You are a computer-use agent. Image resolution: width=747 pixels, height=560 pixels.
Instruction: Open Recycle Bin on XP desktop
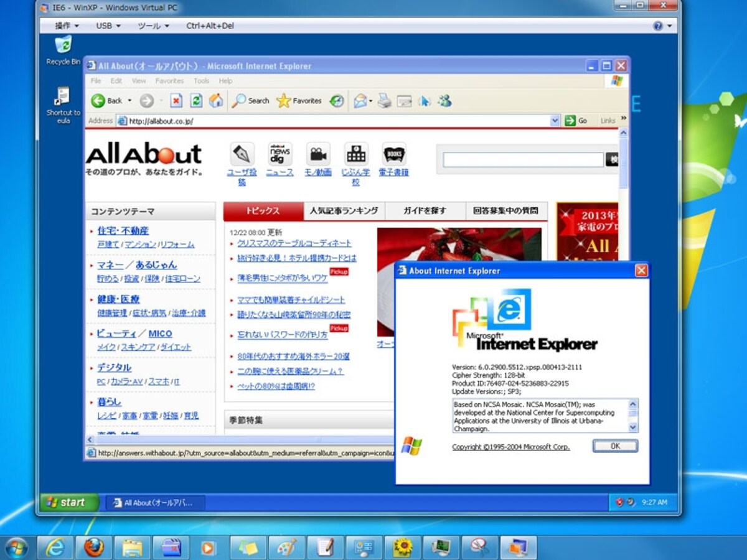click(63, 50)
